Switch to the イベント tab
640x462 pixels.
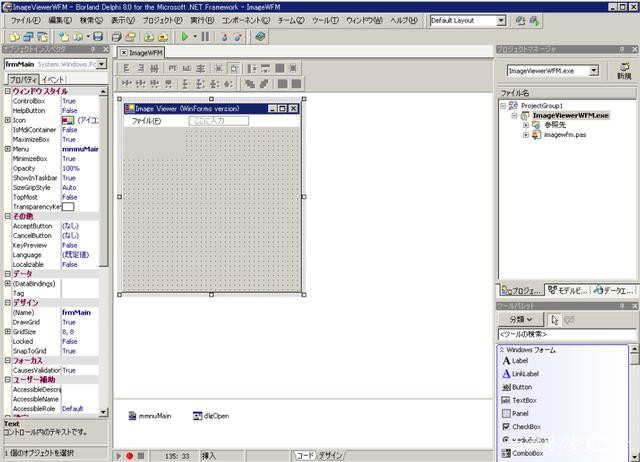point(53,80)
